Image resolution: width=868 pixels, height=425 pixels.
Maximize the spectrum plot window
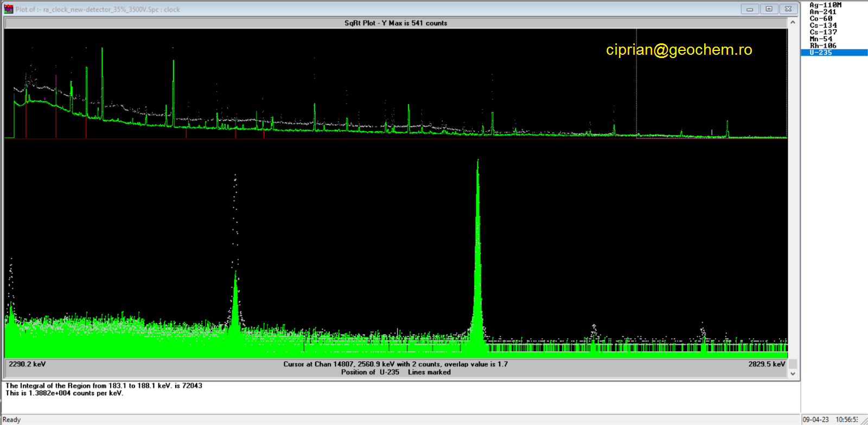[x=769, y=9]
